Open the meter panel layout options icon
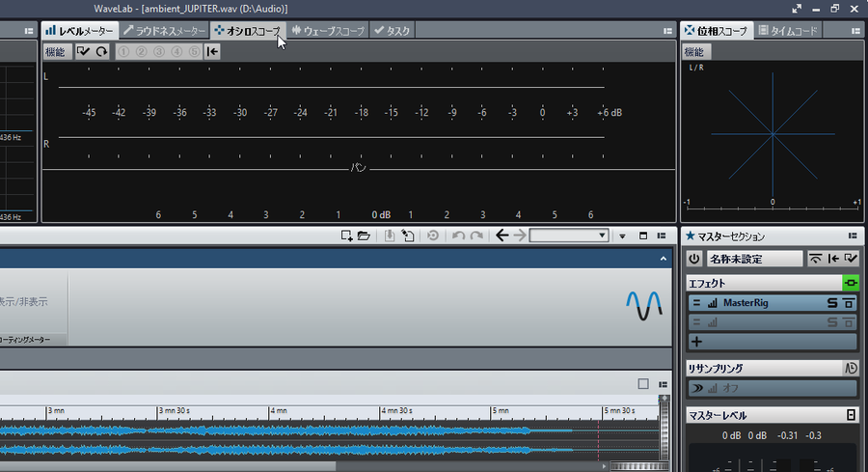 click(x=667, y=31)
